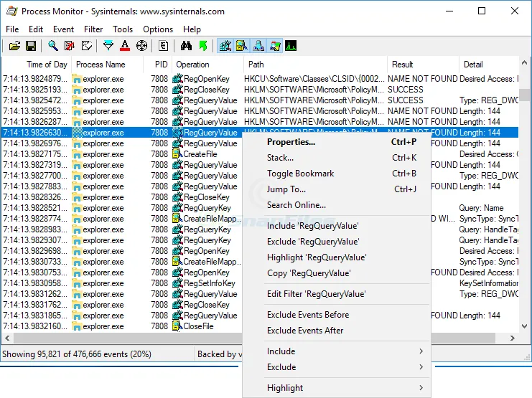Click the green Jump To Object arrow icon

[x=203, y=46]
